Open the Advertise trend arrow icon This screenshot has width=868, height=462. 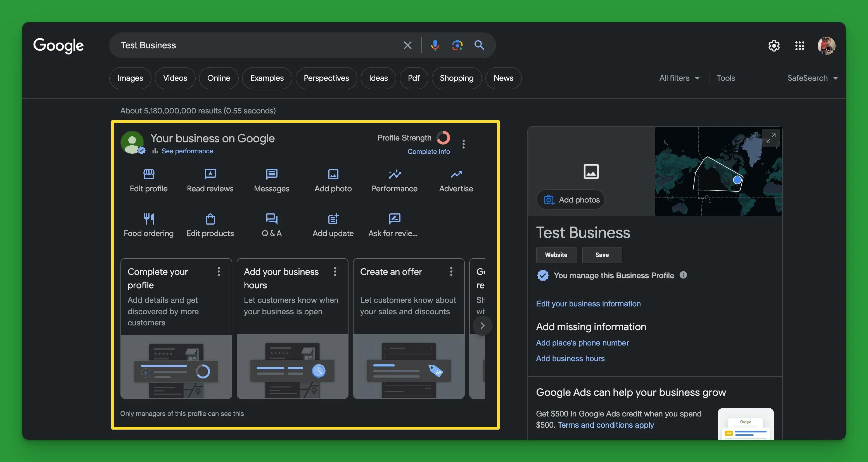(456, 174)
